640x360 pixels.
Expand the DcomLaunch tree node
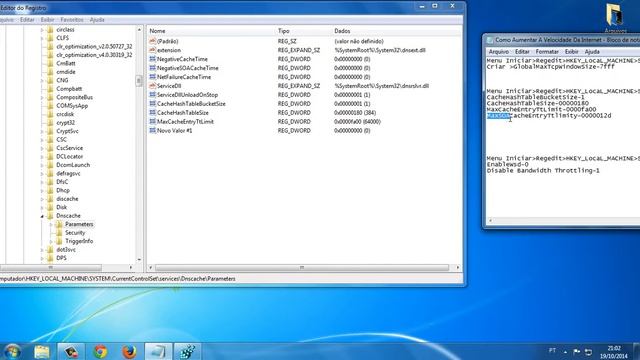(x=42, y=165)
